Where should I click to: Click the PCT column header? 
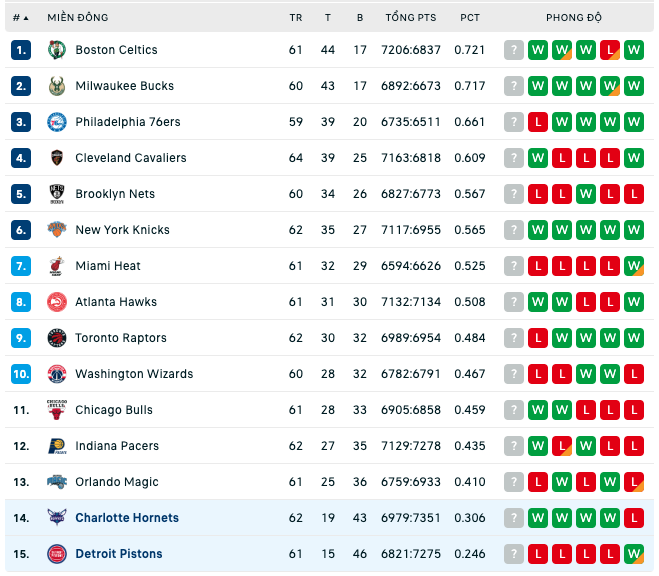[x=470, y=18]
